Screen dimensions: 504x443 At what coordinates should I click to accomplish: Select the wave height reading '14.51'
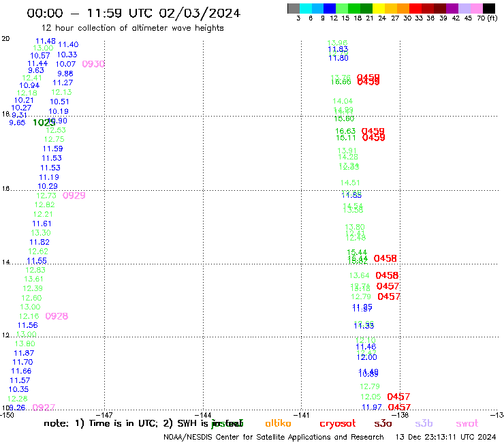[350, 183]
